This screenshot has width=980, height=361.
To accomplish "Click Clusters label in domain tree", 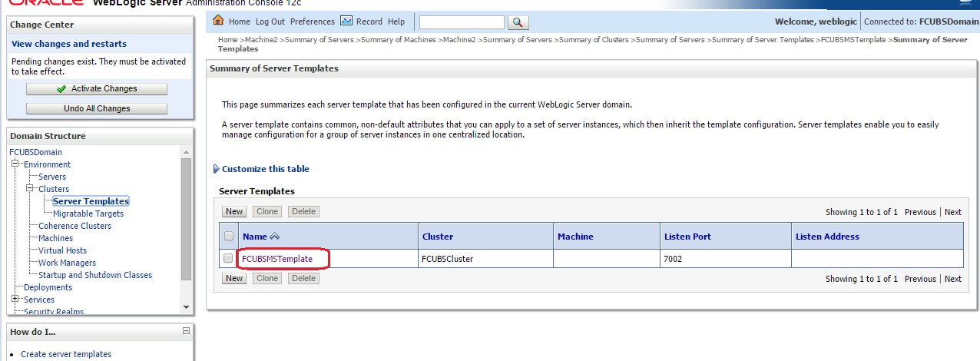I will (54, 189).
